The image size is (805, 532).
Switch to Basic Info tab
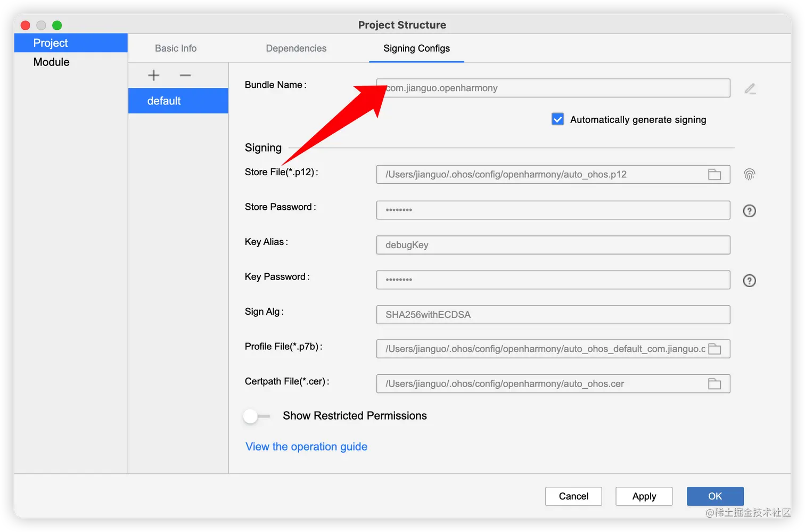pos(176,48)
